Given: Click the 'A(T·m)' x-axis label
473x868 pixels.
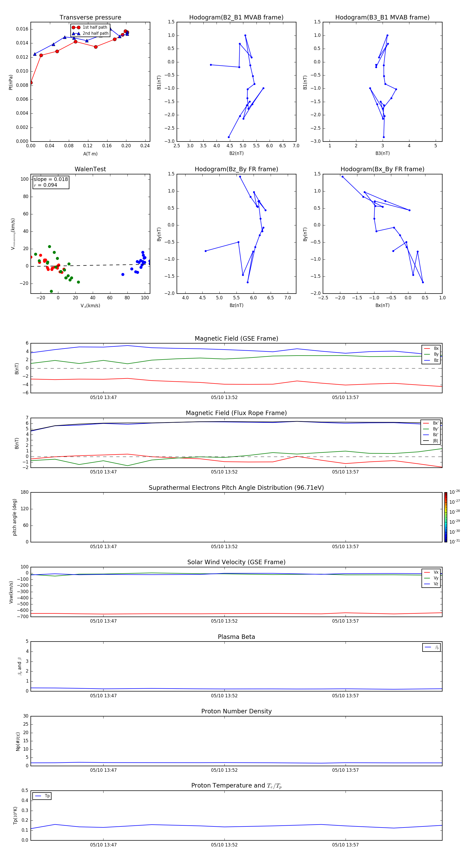Looking at the screenshot, I should pyautogui.click(x=90, y=154).
